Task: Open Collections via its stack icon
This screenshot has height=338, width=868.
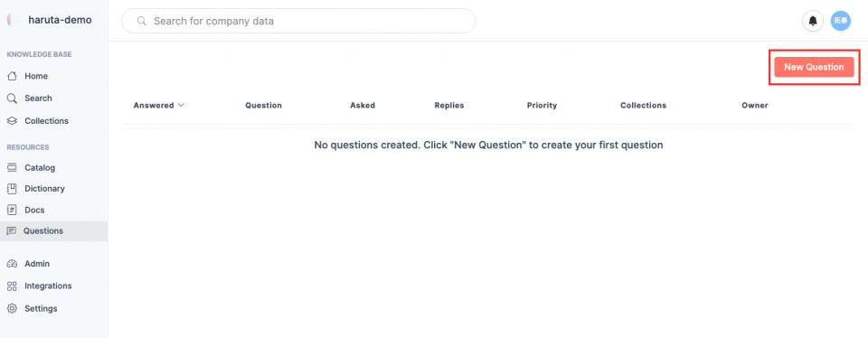Action: click(x=12, y=120)
